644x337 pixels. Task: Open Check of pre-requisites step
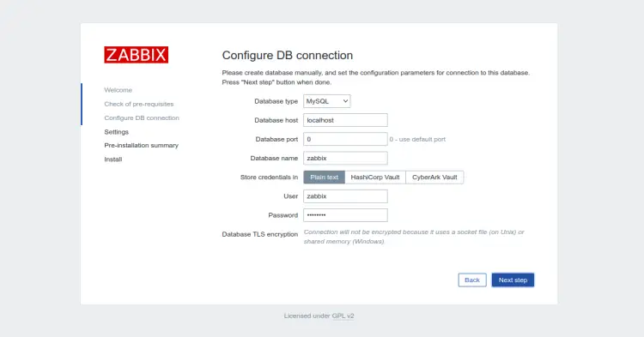click(139, 104)
